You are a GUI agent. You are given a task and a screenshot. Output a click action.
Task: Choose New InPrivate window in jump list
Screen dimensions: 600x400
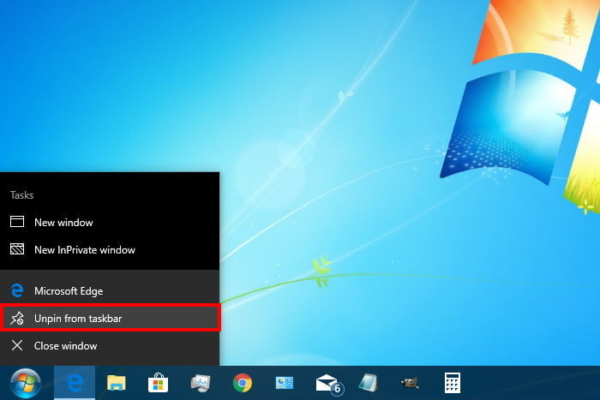click(x=84, y=250)
